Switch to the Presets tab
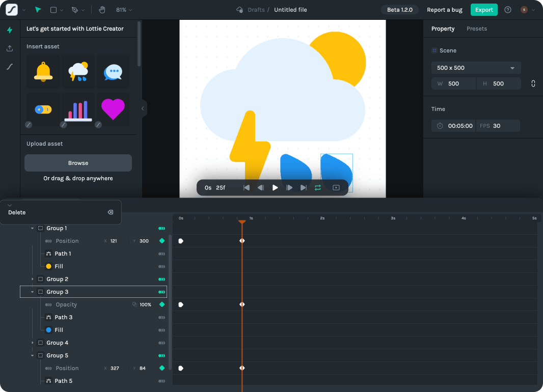Screen dimensions: 543x392 click(x=476, y=29)
